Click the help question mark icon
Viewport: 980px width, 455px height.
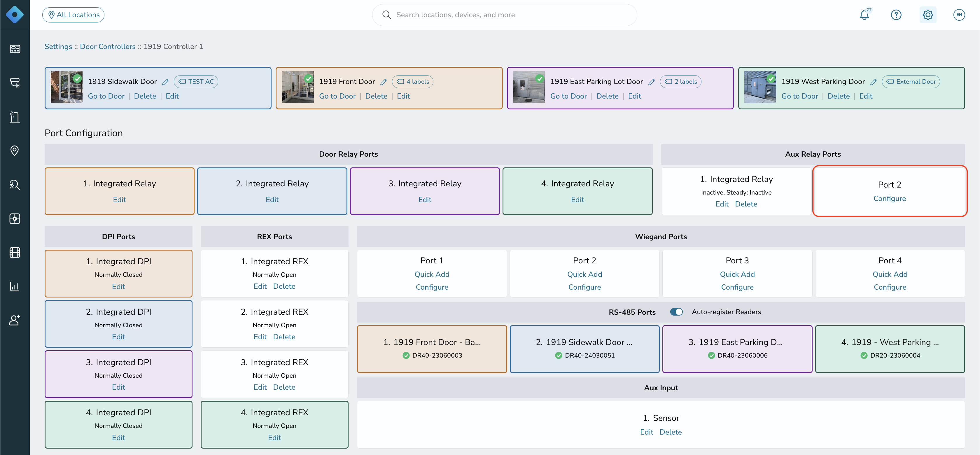896,15
